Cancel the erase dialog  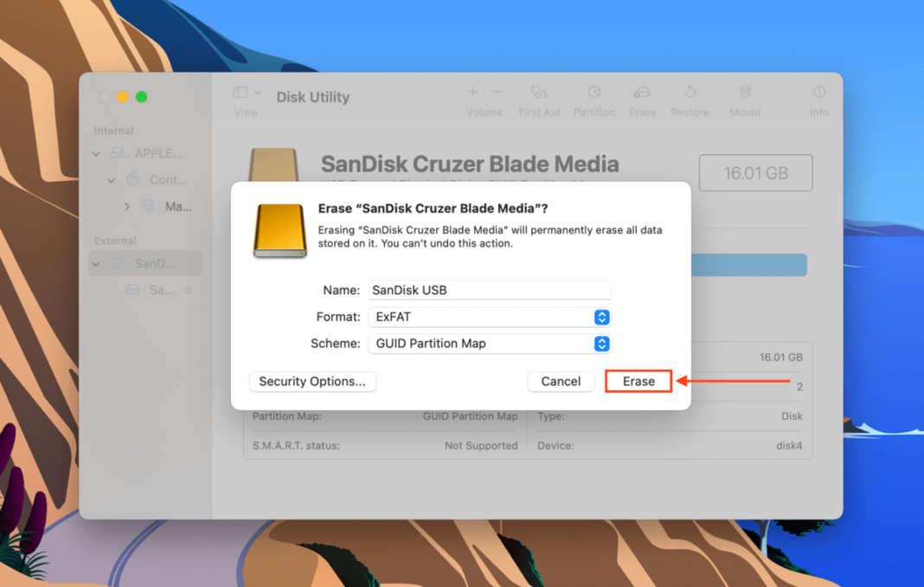click(x=561, y=381)
